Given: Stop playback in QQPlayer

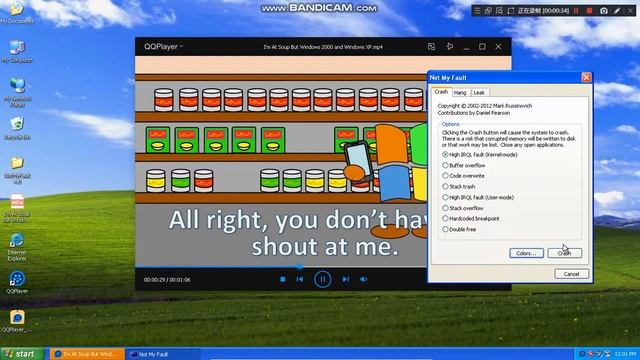Looking at the screenshot, I should click(x=282, y=280).
